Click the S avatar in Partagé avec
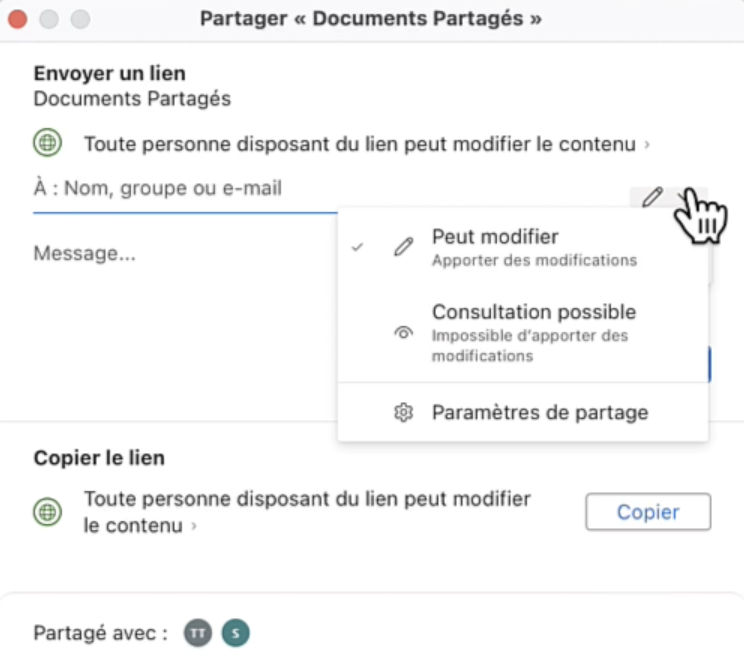 tap(236, 633)
